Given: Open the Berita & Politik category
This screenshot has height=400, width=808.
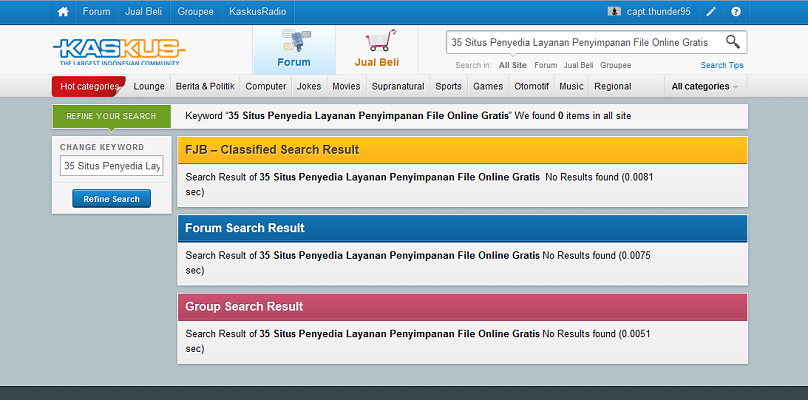Looking at the screenshot, I should (x=205, y=87).
